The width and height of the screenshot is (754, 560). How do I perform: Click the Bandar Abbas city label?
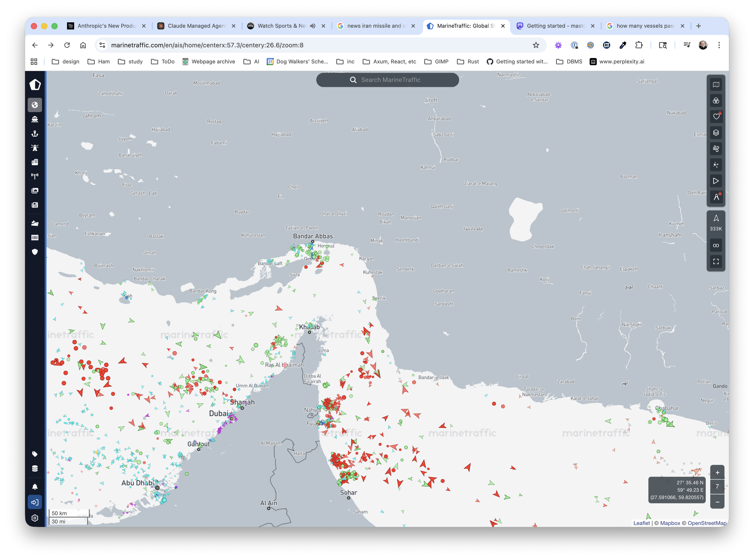coord(313,236)
